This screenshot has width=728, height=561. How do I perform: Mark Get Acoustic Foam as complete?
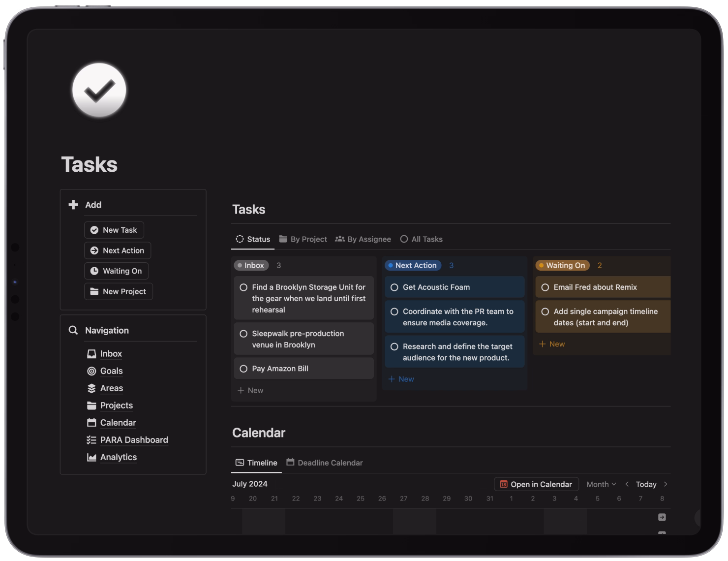point(394,287)
